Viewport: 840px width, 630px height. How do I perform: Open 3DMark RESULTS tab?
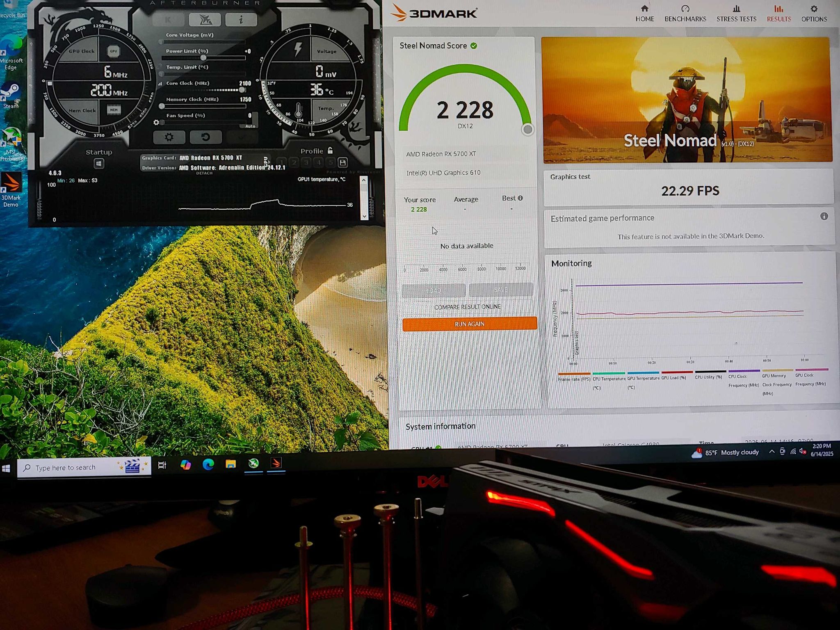[x=779, y=14]
